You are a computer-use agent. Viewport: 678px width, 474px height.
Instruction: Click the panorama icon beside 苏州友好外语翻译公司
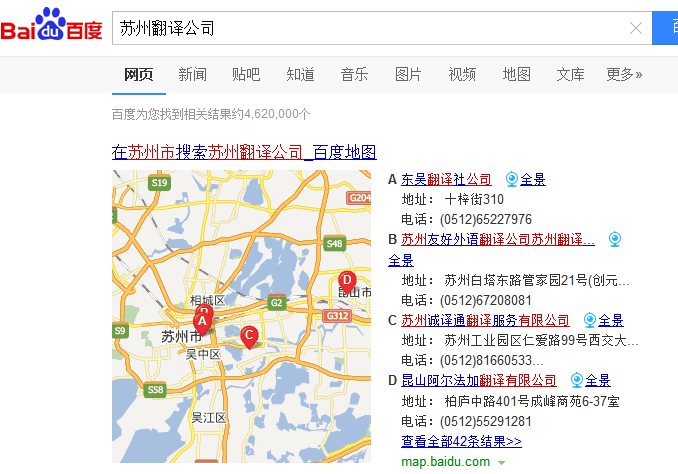[x=614, y=239]
